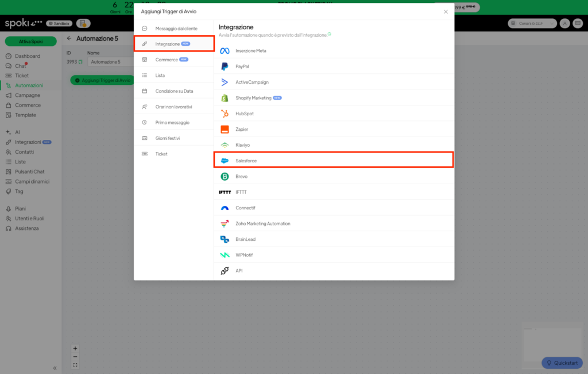Zoom in on the automation canvas
588x374 pixels.
point(75,348)
